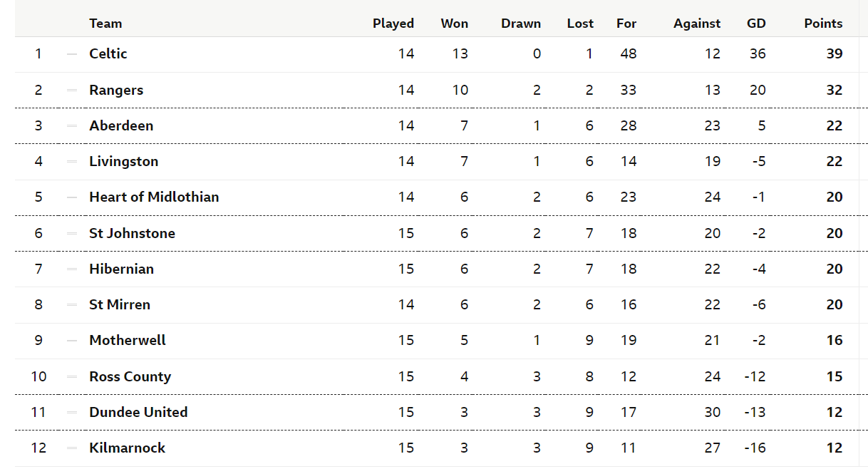The width and height of the screenshot is (868, 474).
Task: Open the Dundee United team link
Action: coord(138,412)
